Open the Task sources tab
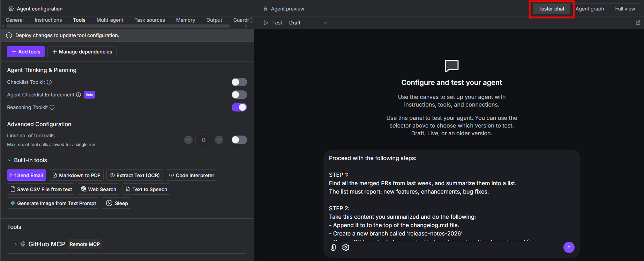Image resolution: width=644 pixels, height=261 pixels. tap(150, 20)
